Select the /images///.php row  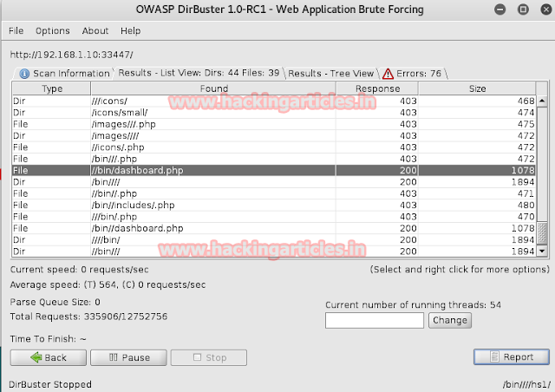[274, 124]
